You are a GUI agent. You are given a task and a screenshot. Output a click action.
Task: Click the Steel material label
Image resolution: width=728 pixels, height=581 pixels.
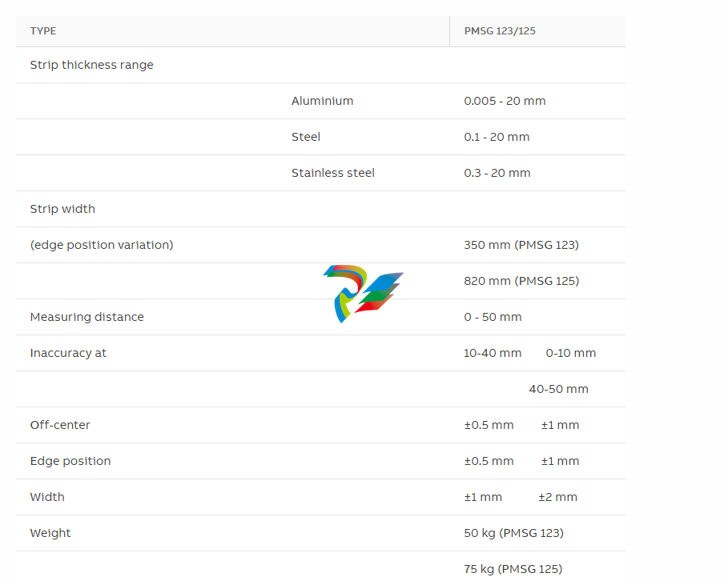point(305,137)
